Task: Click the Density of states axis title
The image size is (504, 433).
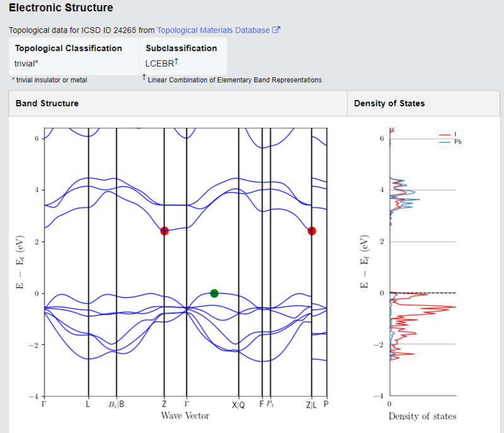Action: pyautogui.click(x=422, y=416)
